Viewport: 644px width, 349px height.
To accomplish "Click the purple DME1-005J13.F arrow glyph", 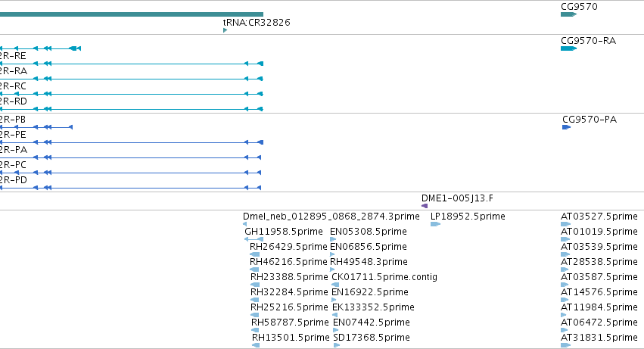I will click(x=425, y=206).
